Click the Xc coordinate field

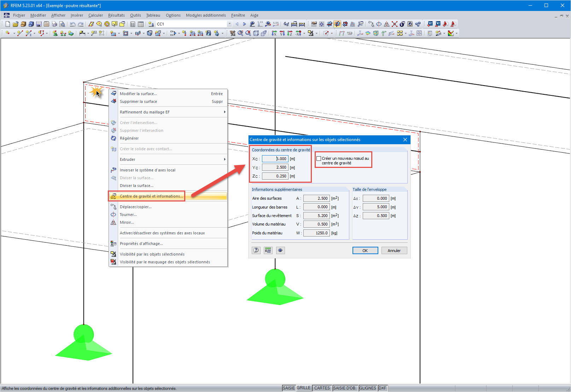click(x=275, y=159)
